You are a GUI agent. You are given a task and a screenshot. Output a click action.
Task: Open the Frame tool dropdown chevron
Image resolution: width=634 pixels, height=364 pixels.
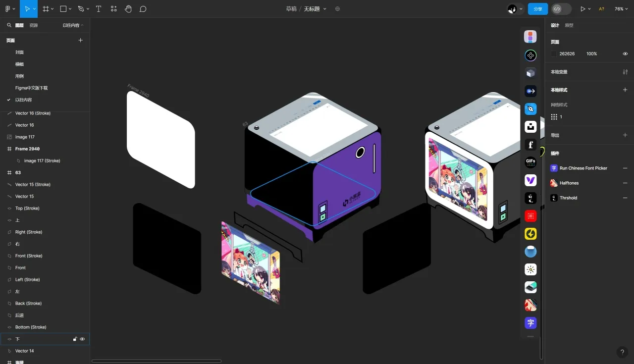pyautogui.click(x=53, y=9)
